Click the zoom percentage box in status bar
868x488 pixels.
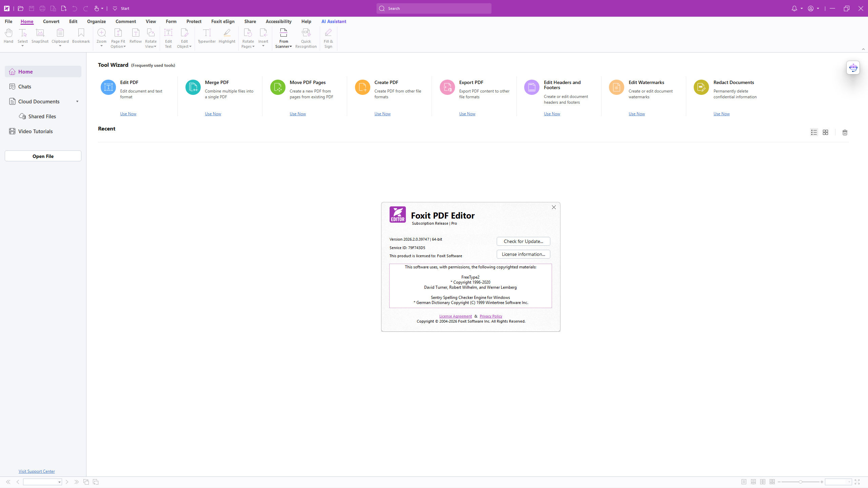click(x=838, y=482)
